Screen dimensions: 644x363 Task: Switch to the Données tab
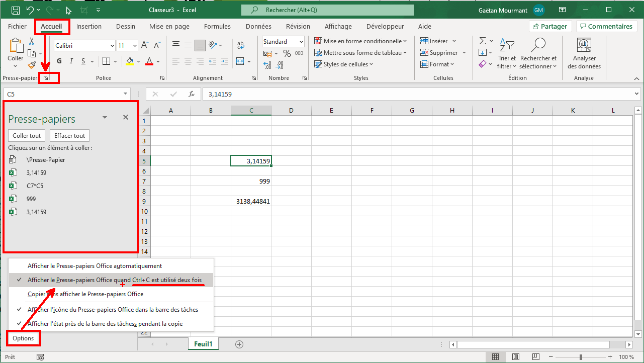coord(258,27)
